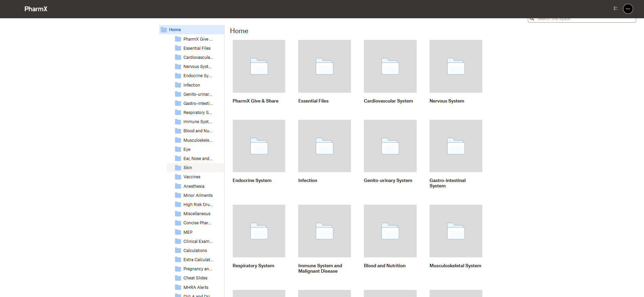Click folder icon beside Gastro-intesti... in sidebar

point(178,103)
